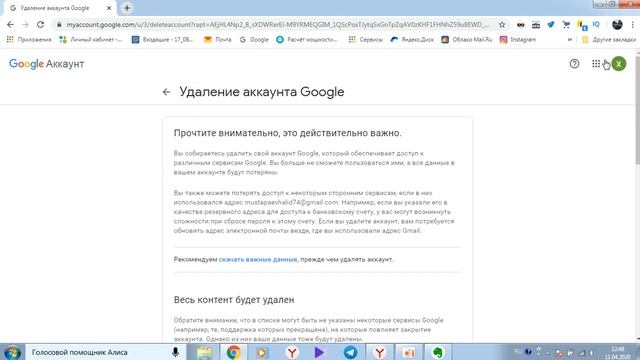Open File Explorer from the taskbar
This screenshot has width=640, height=360.
pos(204,353)
